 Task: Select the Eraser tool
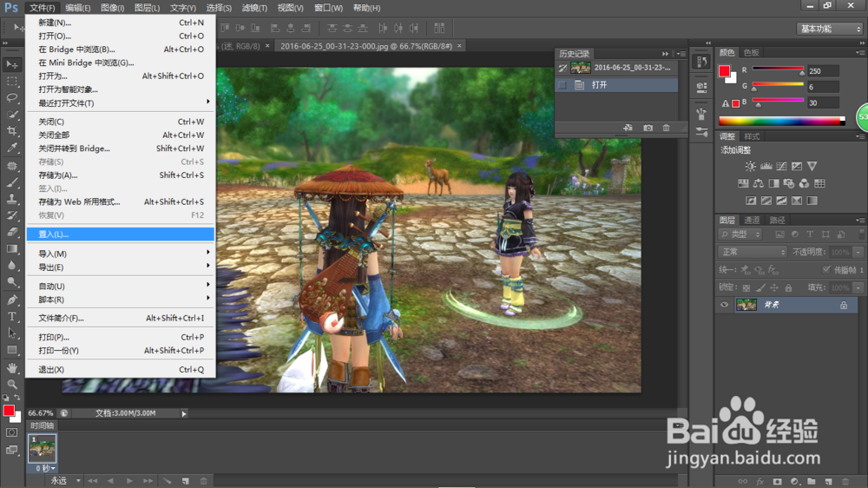point(11,232)
